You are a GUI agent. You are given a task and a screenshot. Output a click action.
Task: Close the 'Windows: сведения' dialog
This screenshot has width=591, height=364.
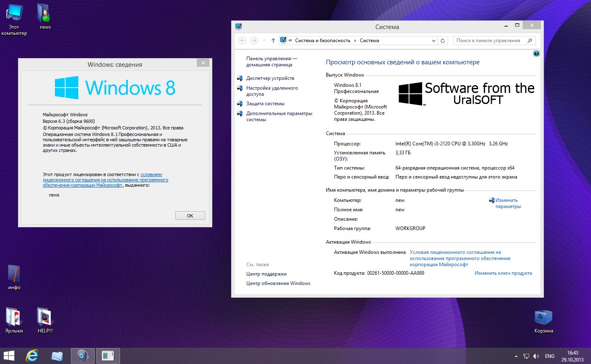203,63
